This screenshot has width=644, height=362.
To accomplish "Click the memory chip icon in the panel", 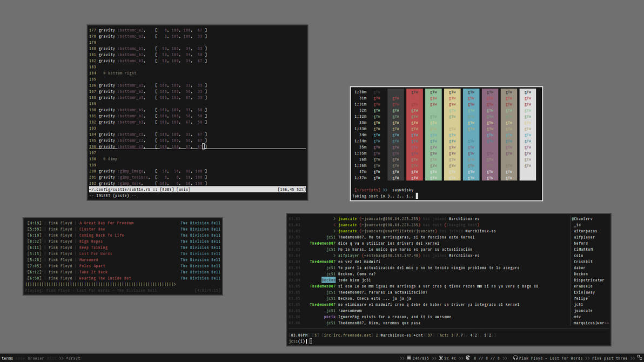I will coord(408,358).
